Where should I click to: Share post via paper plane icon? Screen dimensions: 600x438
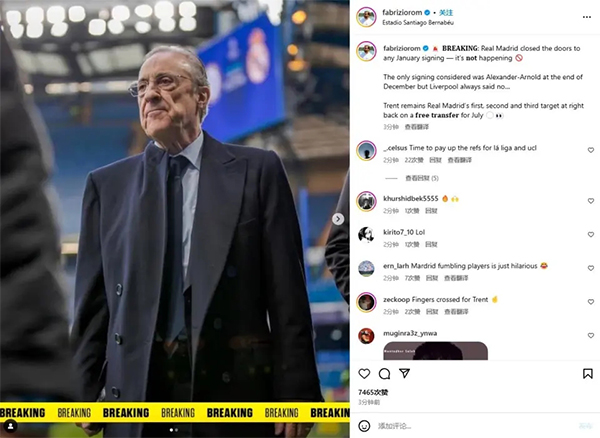click(x=404, y=373)
